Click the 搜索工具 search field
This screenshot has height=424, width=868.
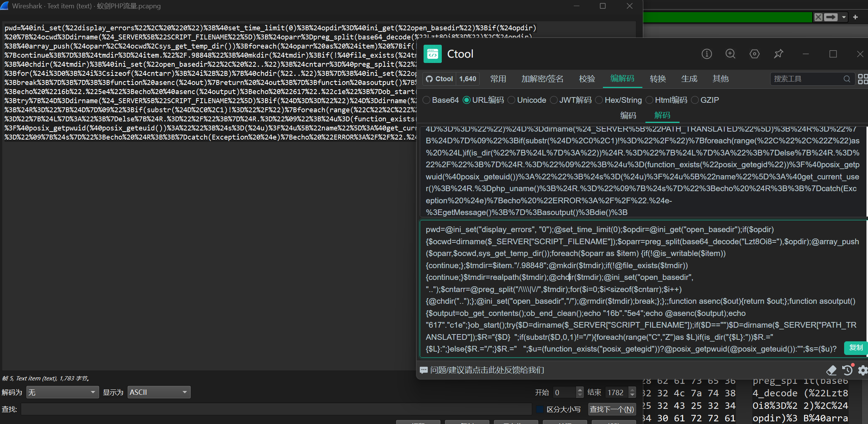coord(808,79)
